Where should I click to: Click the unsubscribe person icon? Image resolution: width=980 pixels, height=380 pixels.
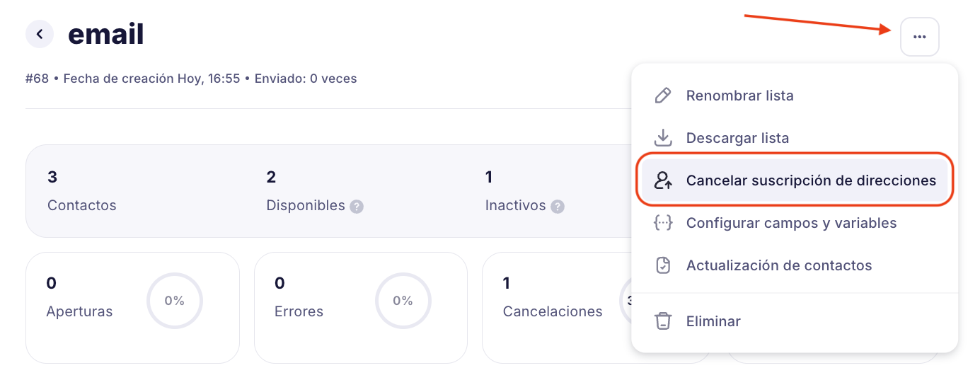tap(663, 180)
